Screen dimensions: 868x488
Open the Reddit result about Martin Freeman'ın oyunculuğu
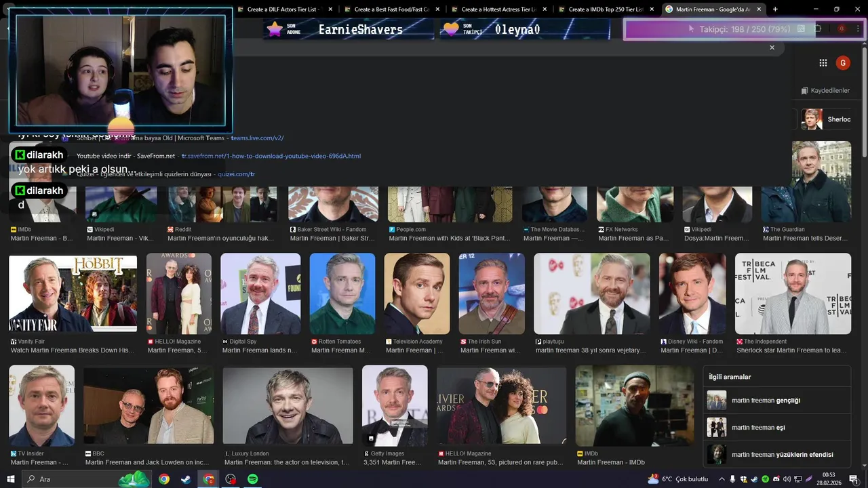point(221,238)
